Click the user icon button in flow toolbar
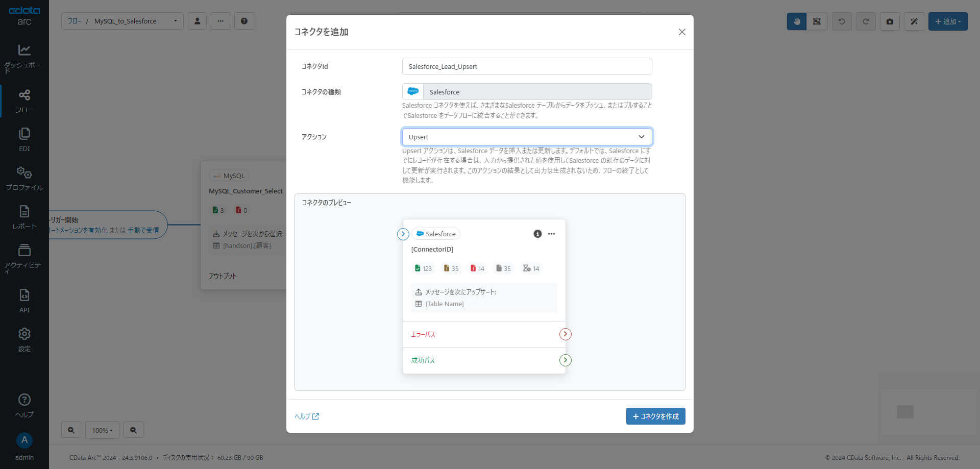The width and height of the screenshot is (980, 469). tap(198, 21)
